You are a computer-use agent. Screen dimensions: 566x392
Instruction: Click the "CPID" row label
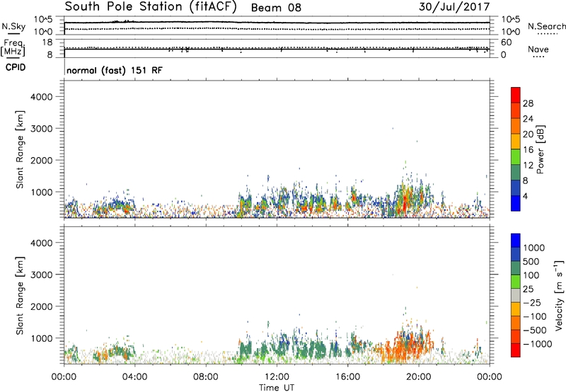click(16, 67)
